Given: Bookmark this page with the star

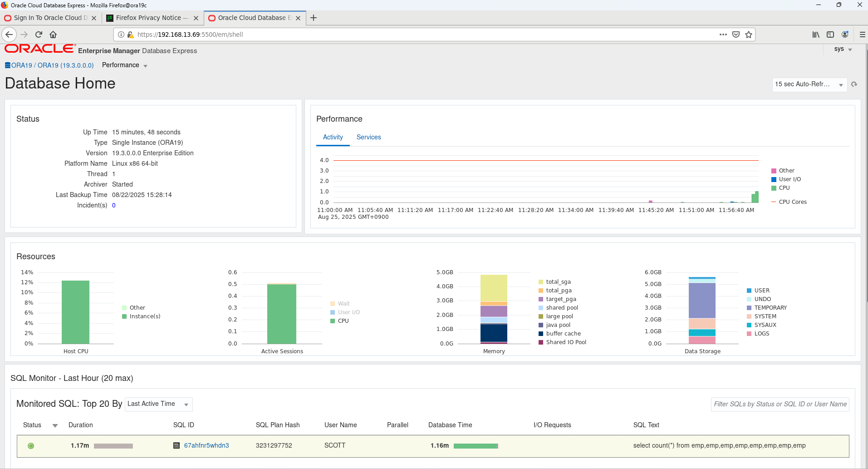Looking at the screenshot, I should [749, 35].
